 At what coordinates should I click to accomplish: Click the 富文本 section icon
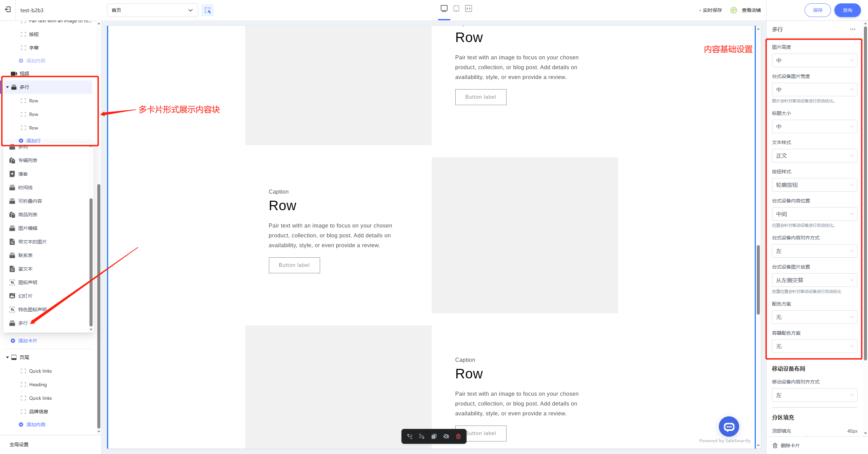(x=12, y=269)
